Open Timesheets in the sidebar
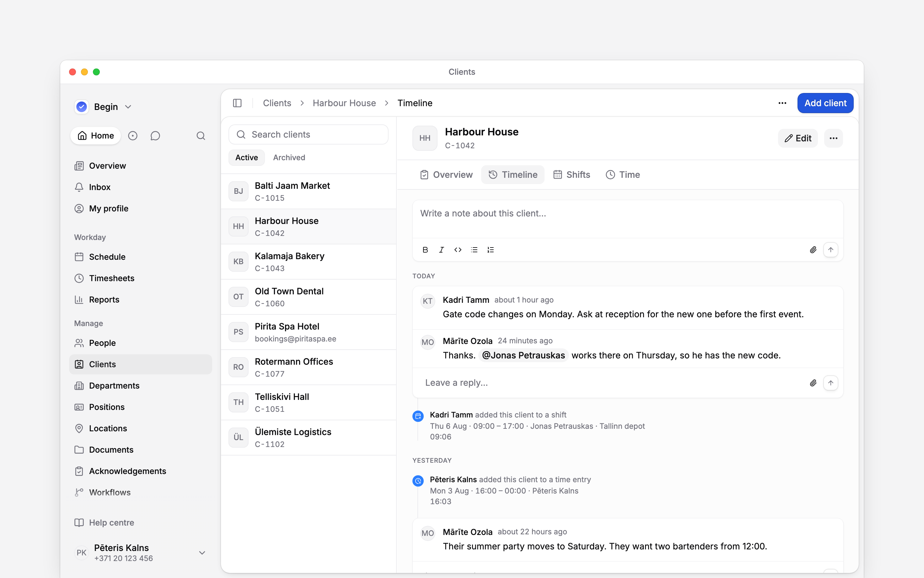This screenshot has width=924, height=578. point(141,278)
